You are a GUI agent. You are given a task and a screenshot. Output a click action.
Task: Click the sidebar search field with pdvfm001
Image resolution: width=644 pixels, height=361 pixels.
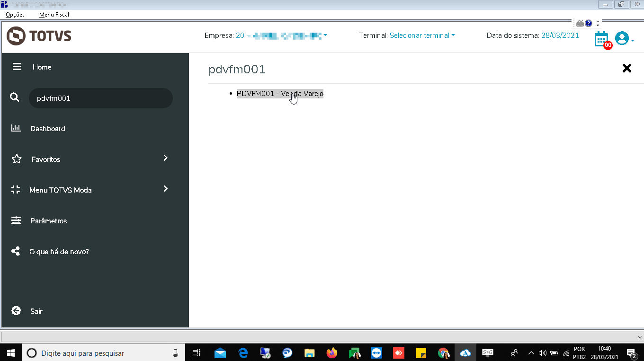(101, 98)
